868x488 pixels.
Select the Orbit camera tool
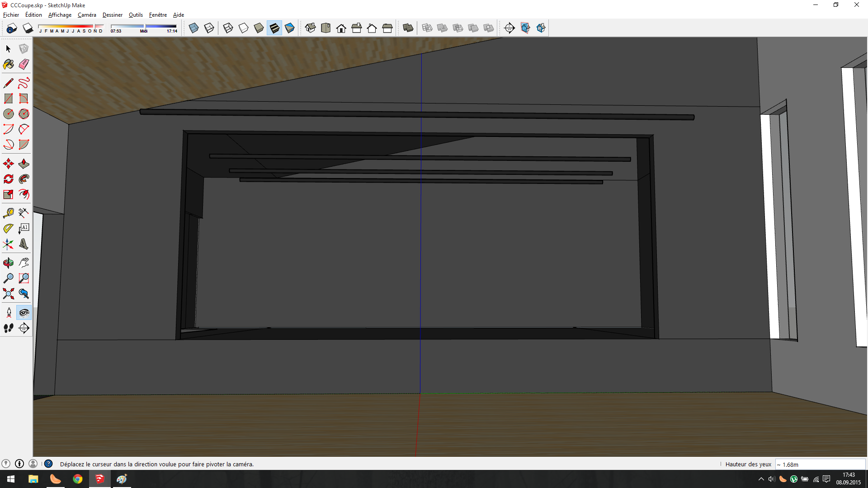(8, 263)
